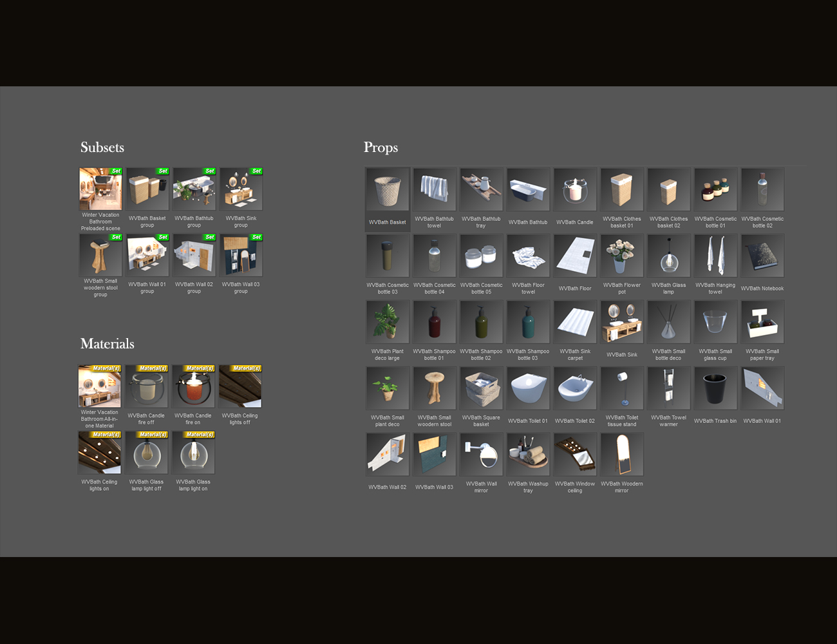Select the WVBath Woodern mirror prop

tap(622, 455)
